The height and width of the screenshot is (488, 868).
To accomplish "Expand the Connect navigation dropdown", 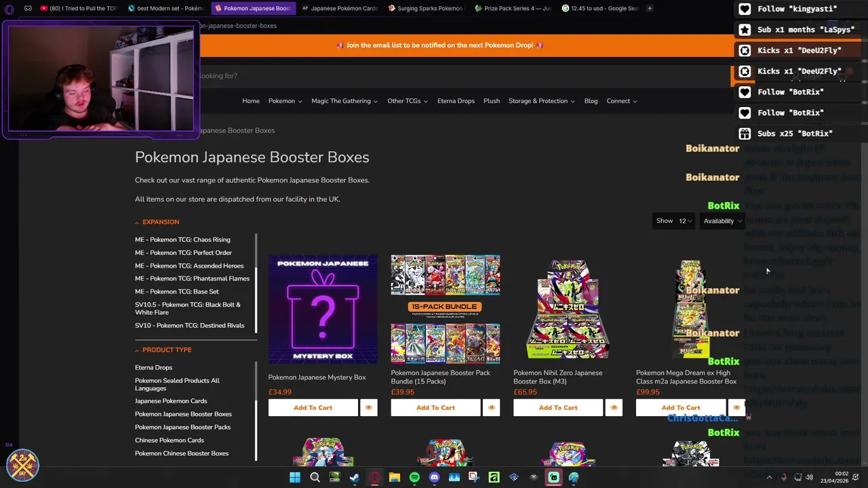I will coord(622,101).
